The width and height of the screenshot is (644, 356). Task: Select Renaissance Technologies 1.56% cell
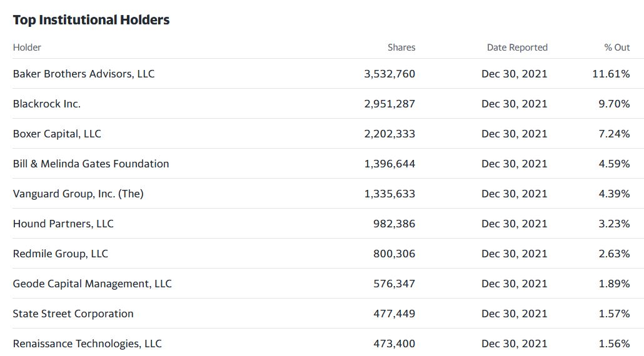click(x=614, y=344)
